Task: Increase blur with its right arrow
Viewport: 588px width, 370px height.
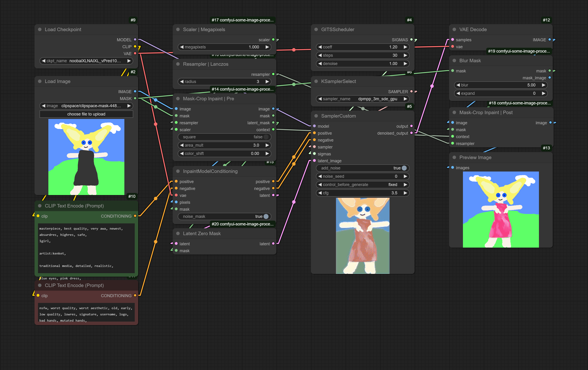Action: pyautogui.click(x=544, y=85)
